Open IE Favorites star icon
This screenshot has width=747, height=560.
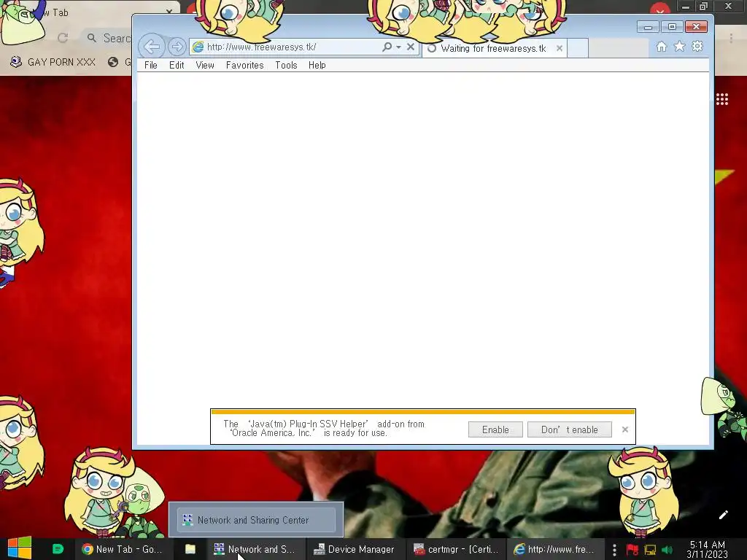tap(679, 46)
